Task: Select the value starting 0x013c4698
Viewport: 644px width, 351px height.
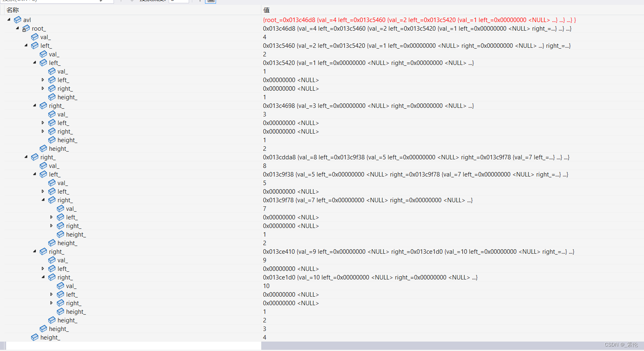Action: [x=368, y=106]
